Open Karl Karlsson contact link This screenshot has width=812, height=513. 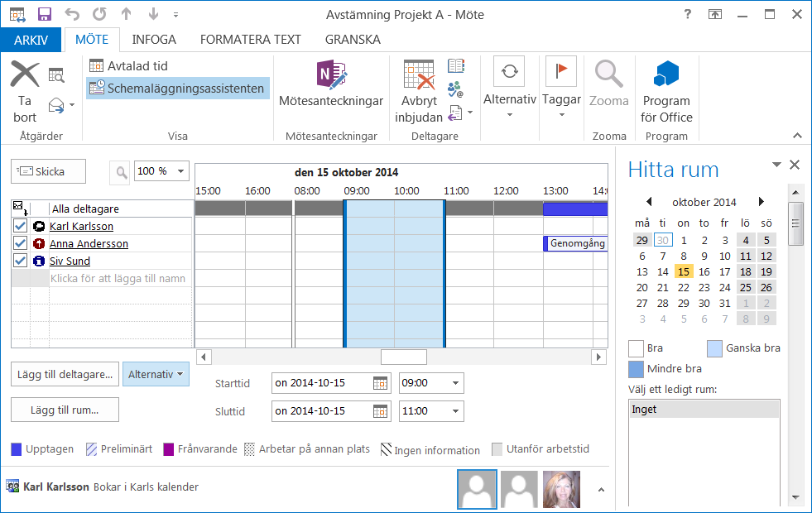click(81, 226)
